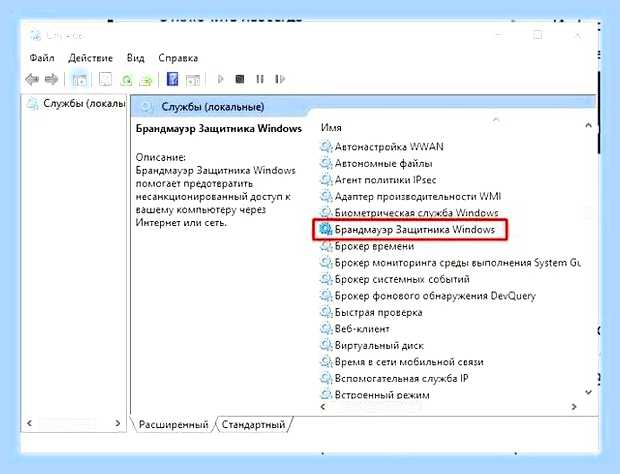Open the Файл menu

[42, 58]
